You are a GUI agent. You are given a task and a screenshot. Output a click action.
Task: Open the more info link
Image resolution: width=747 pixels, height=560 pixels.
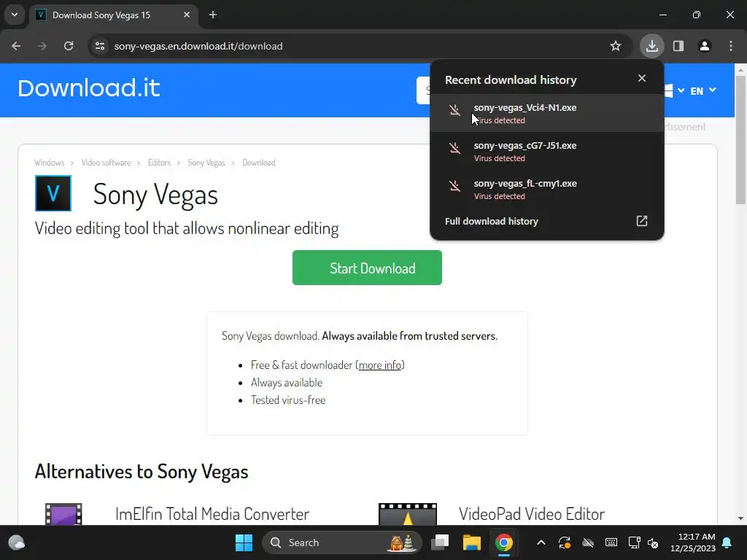pos(379,365)
